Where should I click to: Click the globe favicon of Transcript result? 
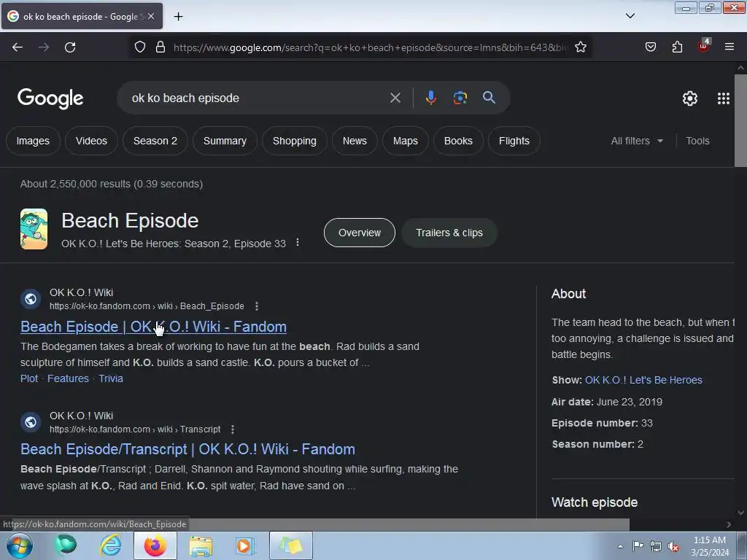coord(31,422)
